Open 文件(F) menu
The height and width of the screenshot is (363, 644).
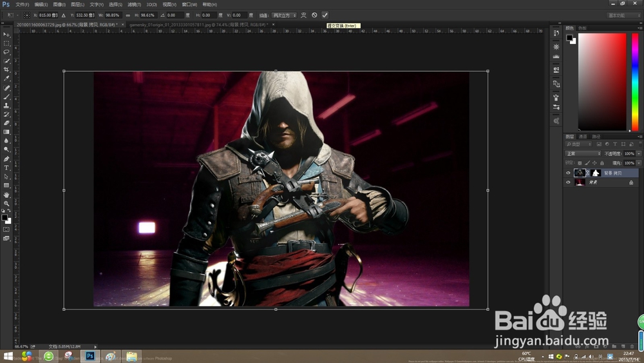[x=22, y=5]
